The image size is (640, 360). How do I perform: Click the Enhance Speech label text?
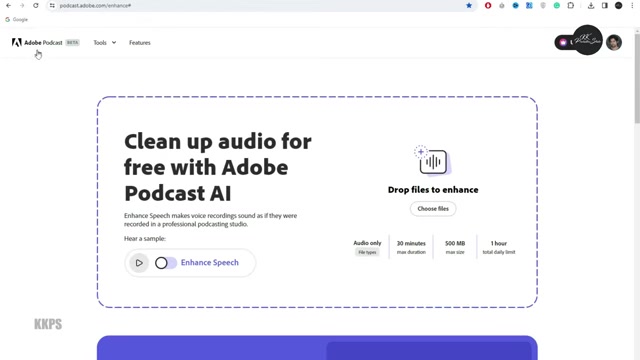(210, 262)
